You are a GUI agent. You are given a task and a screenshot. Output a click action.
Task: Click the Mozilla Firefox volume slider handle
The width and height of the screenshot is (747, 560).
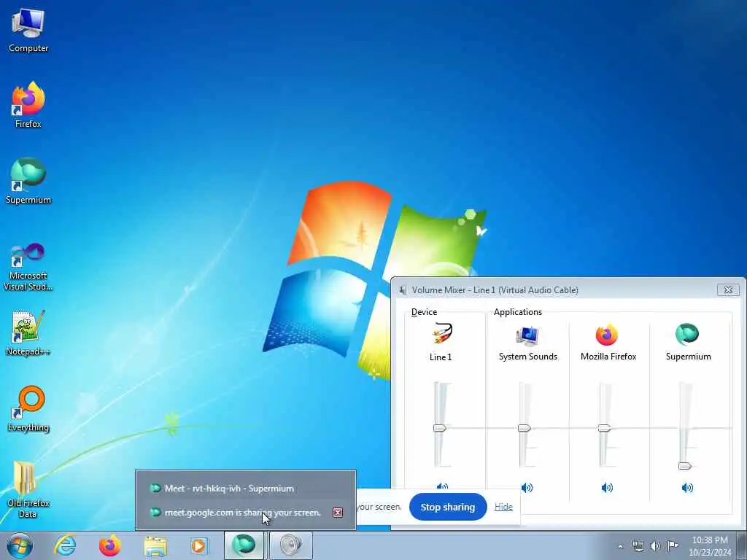point(604,428)
